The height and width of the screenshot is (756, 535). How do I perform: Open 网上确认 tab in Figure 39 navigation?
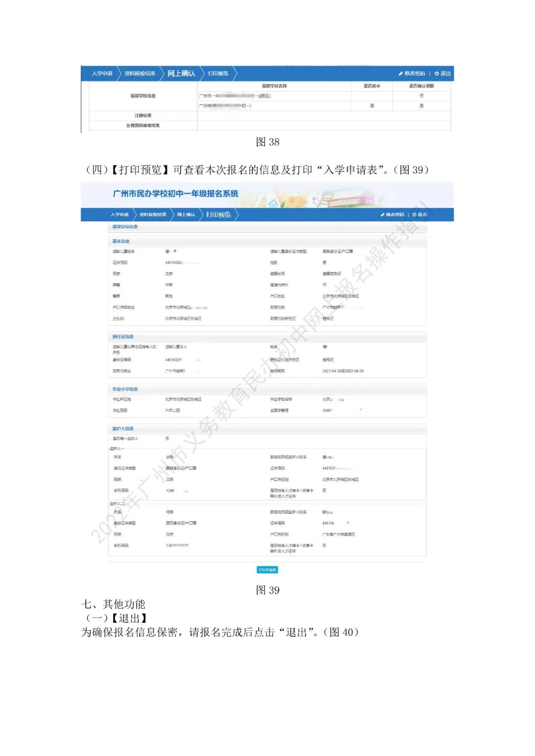tap(186, 214)
